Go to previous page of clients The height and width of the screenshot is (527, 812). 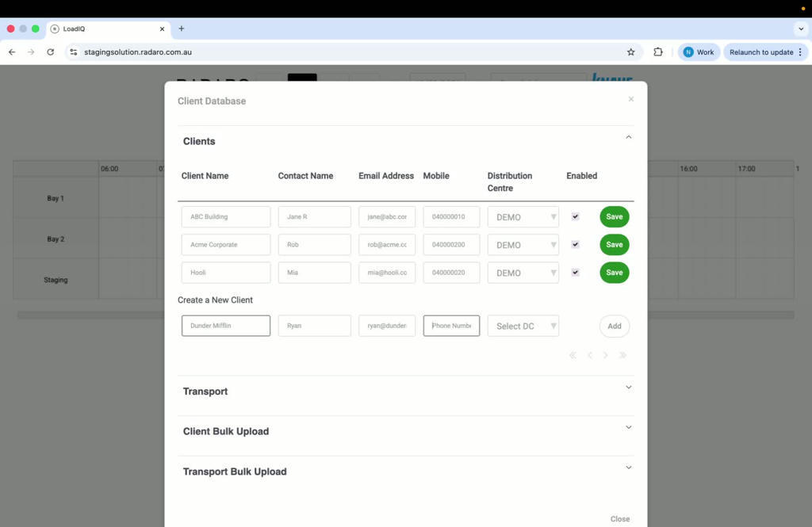pos(590,355)
